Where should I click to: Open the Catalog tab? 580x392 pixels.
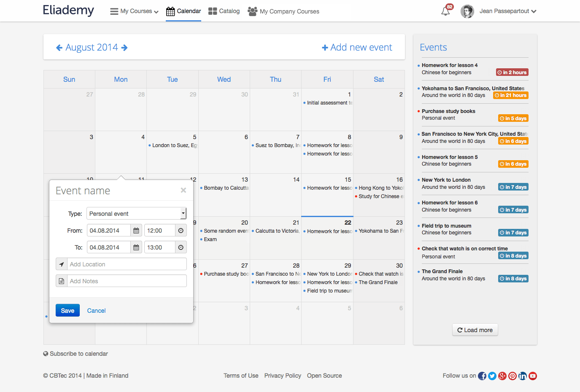(x=224, y=11)
